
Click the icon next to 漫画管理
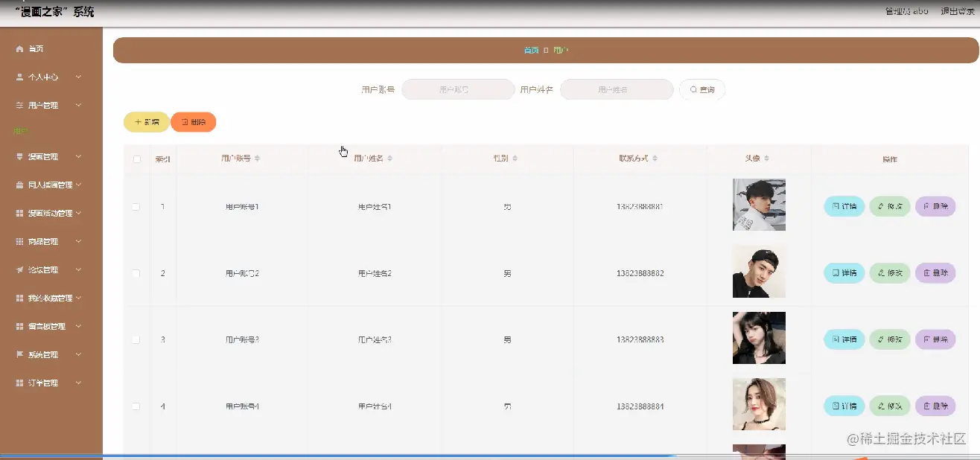click(19, 157)
